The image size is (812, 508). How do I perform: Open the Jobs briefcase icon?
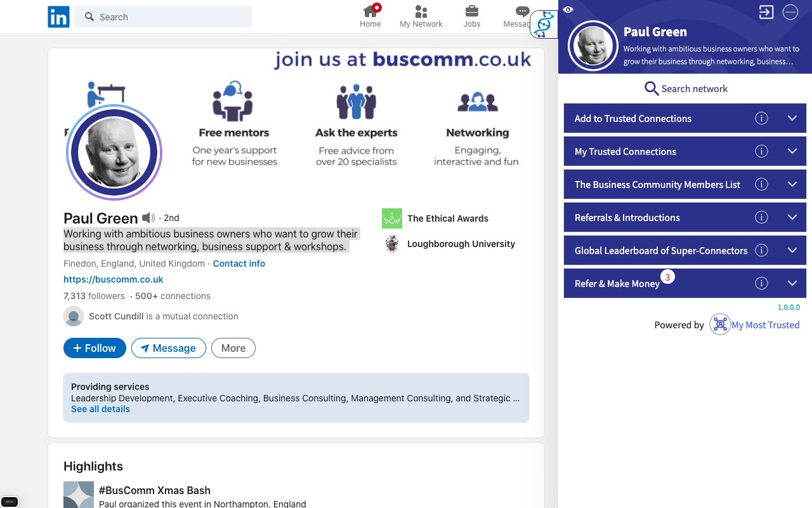tap(472, 11)
